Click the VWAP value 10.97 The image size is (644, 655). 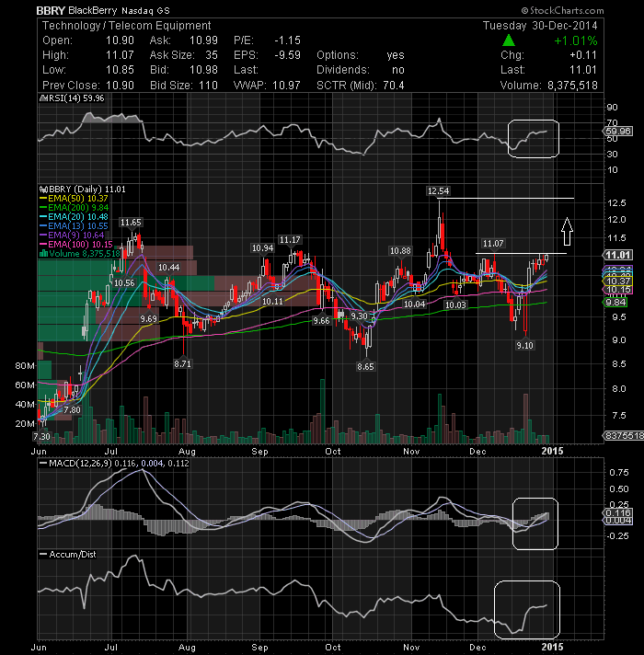(x=286, y=86)
